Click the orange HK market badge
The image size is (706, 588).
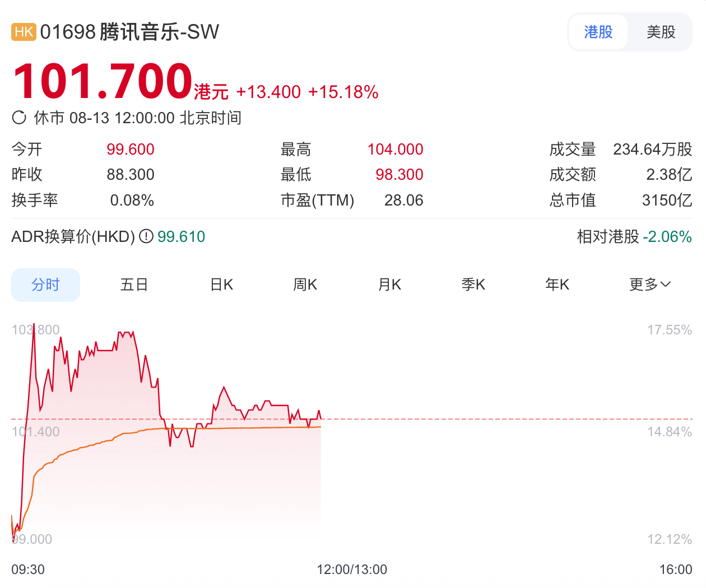pyautogui.click(x=24, y=32)
